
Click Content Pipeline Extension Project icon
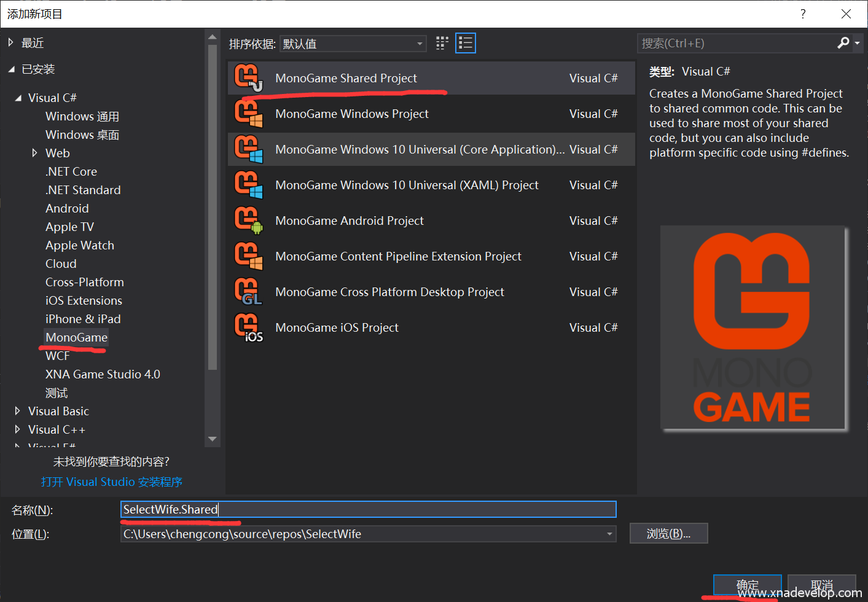coord(248,256)
